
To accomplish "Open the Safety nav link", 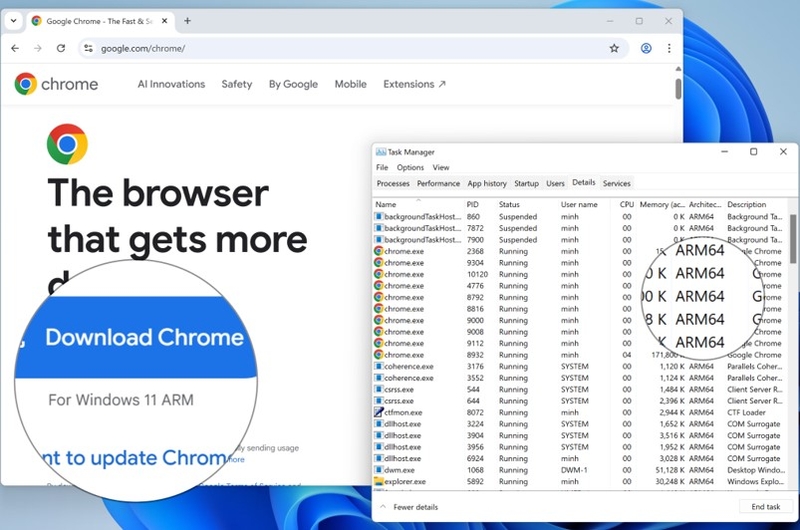I will click(x=237, y=84).
